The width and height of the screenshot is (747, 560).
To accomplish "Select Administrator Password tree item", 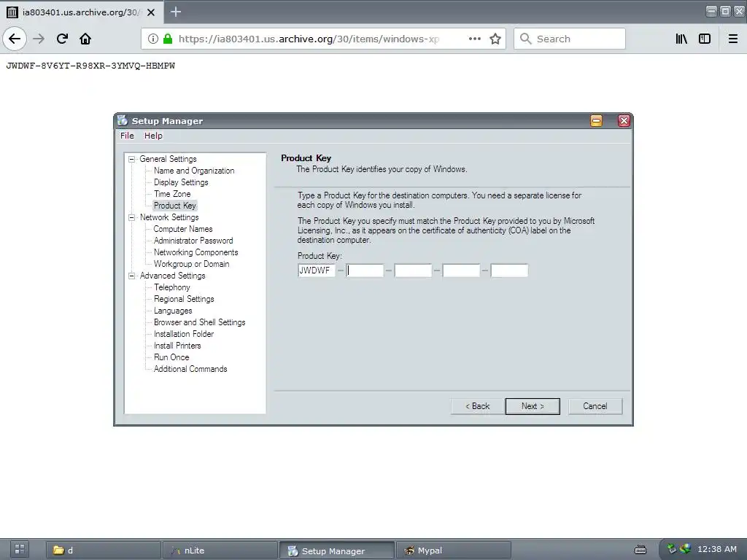I will pos(193,241).
